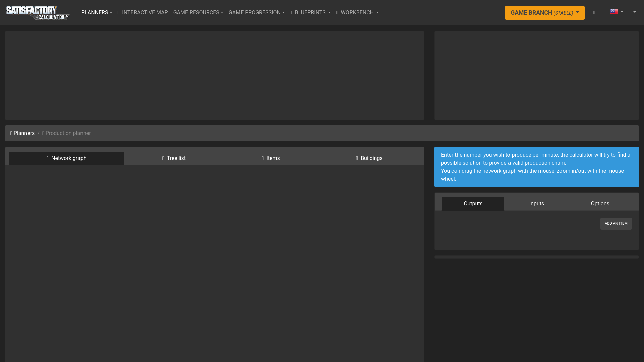Image resolution: width=644 pixels, height=362 pixels.
Task: Open the Blueprints dropdown menu
Action: (310, 13)
